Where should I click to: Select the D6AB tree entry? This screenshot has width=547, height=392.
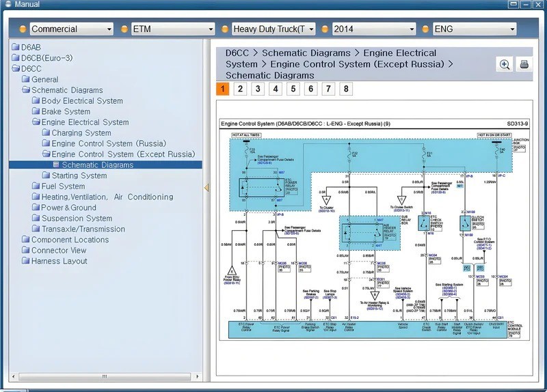31,47
